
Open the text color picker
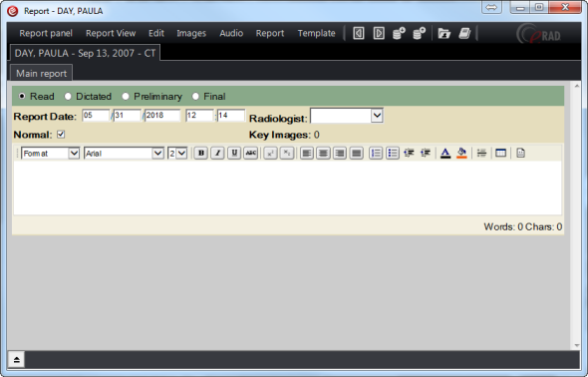pos(445,153)
